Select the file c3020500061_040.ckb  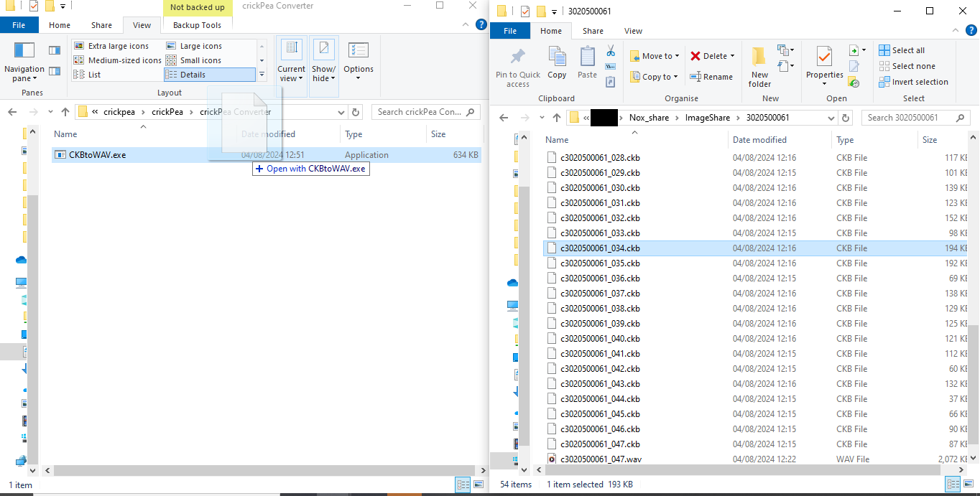(600, 339)
